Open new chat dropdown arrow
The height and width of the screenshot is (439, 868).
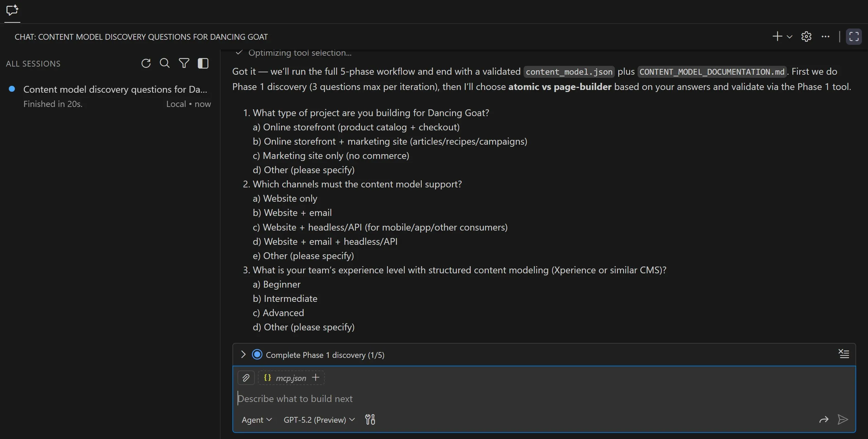click(790, 37)
